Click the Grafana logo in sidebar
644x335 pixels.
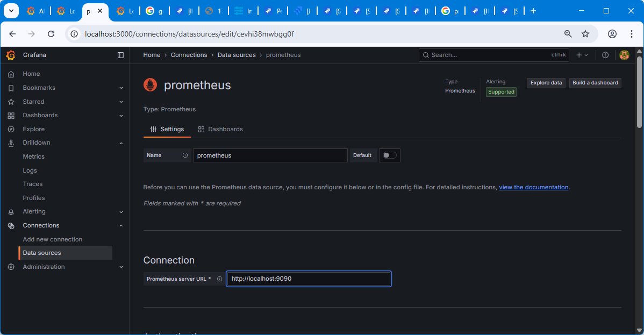point(10,55)
